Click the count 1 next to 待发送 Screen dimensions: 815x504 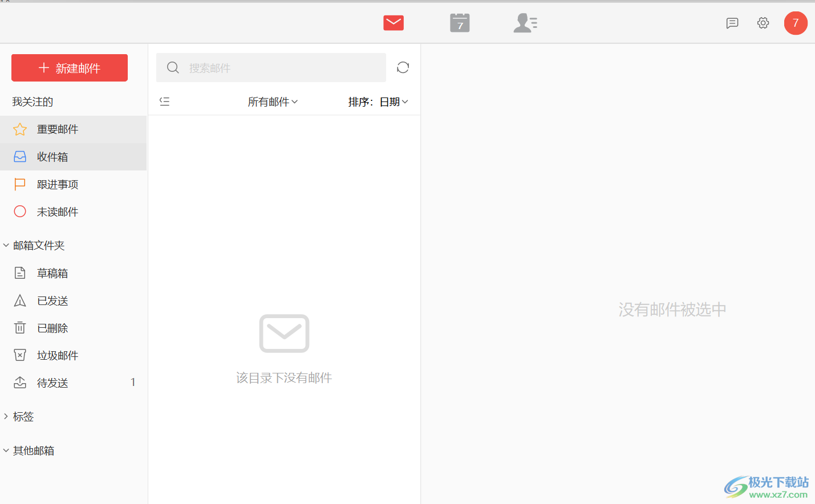point(133,383)
